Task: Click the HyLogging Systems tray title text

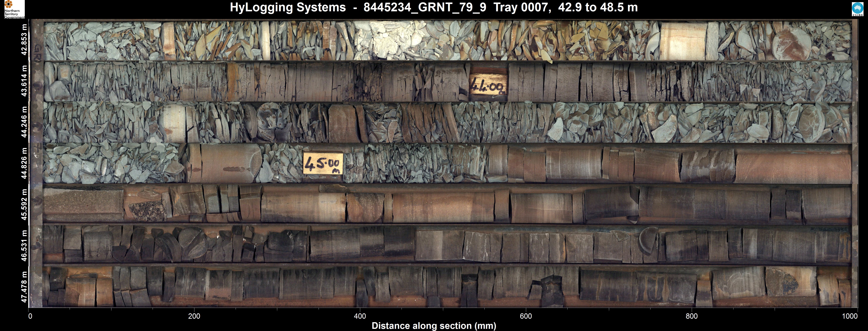Action: click(x=434, y=7)
